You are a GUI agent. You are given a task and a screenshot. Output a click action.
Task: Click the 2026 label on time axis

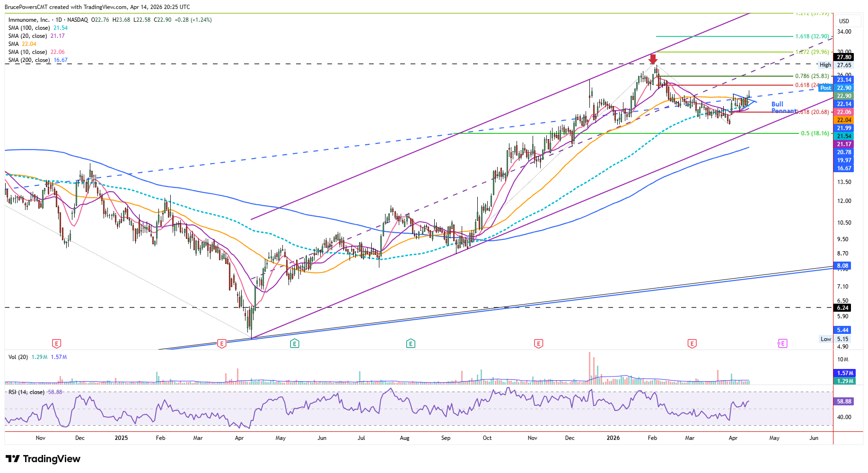[x=613, y=438]
